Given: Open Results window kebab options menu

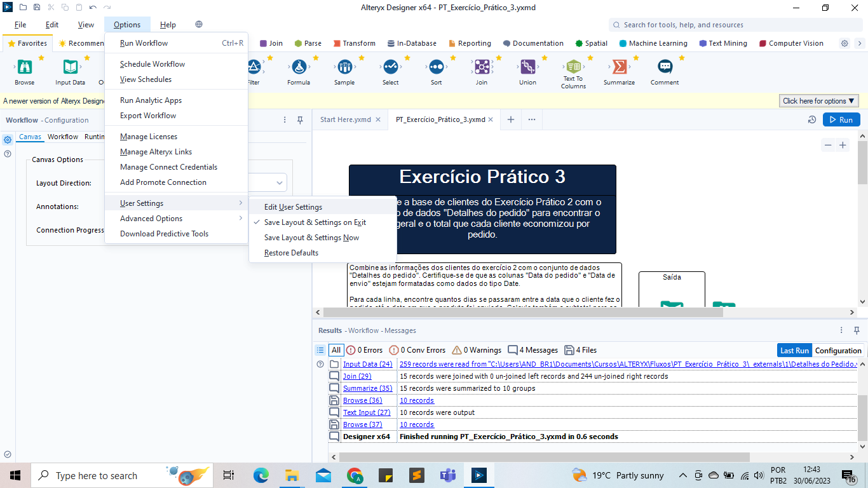Looking at the screenshot, I should pyautogui.click(x=842, y=330).
